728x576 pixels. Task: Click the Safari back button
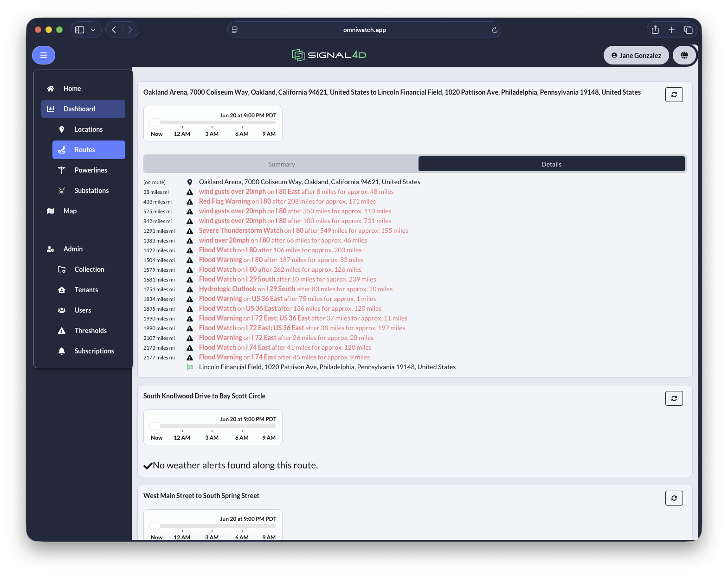114,30
